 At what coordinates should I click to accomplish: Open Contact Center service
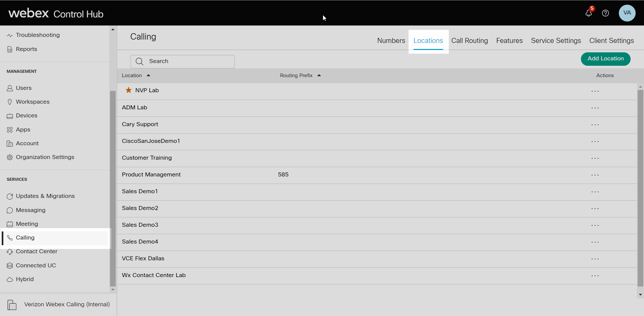[x=37, y=251]
